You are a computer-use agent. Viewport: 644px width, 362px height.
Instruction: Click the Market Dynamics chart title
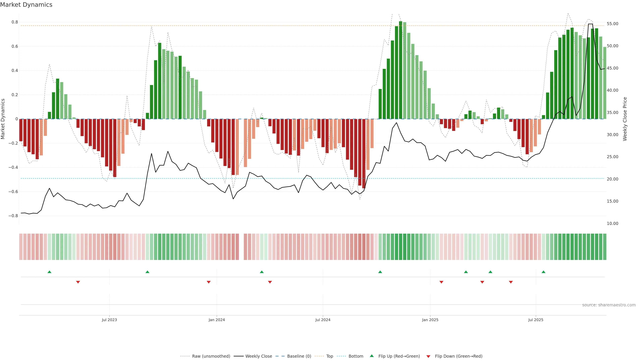point(26,5)
